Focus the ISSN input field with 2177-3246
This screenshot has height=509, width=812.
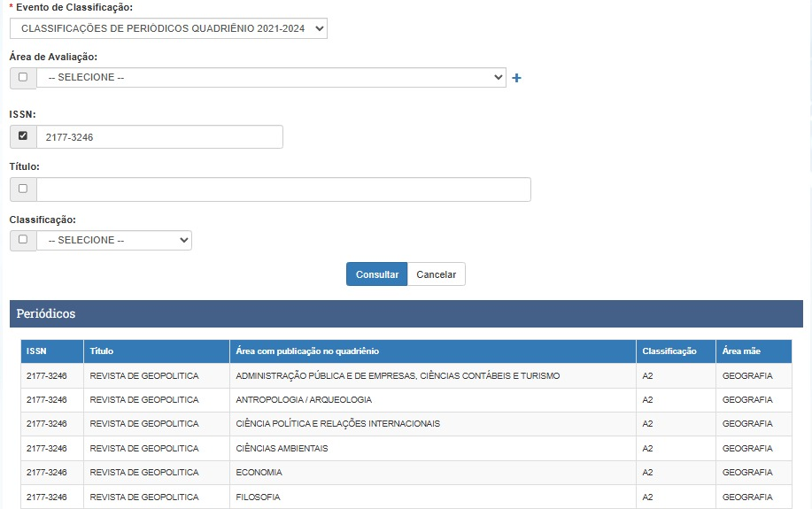point(159,137)
